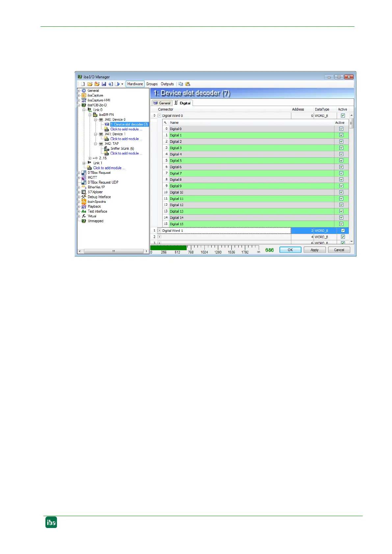Open the Export icon dropdown arrow
The height and width of the screenshot is (554, 392).
pos(122,84)
